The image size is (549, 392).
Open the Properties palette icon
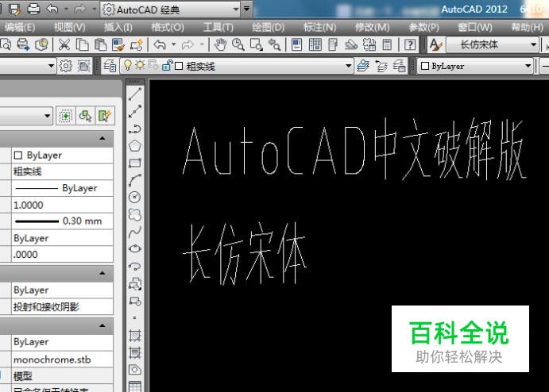297,44
